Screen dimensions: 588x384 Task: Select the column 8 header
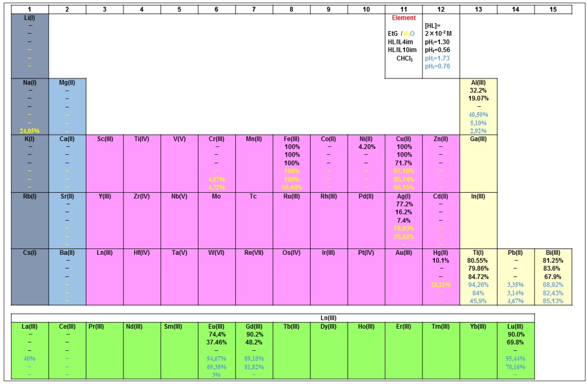click(x=291, y=9)
